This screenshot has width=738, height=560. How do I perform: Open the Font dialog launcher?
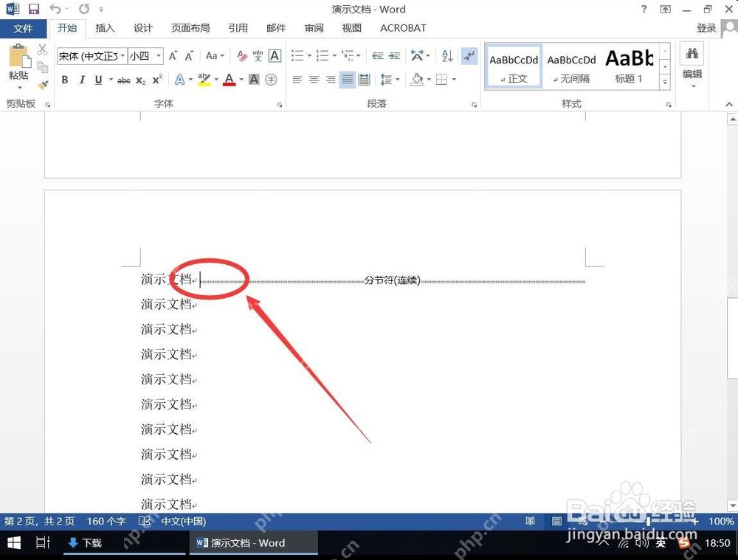280,105
